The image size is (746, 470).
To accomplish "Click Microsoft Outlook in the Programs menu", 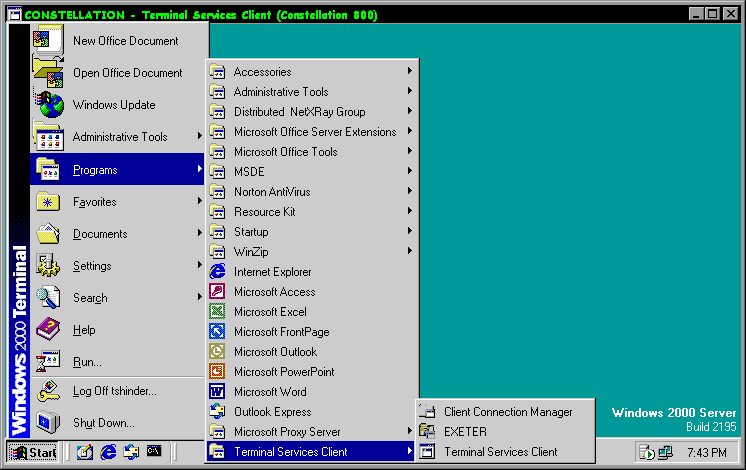I will pyautogui.click(x=275, y=352).
